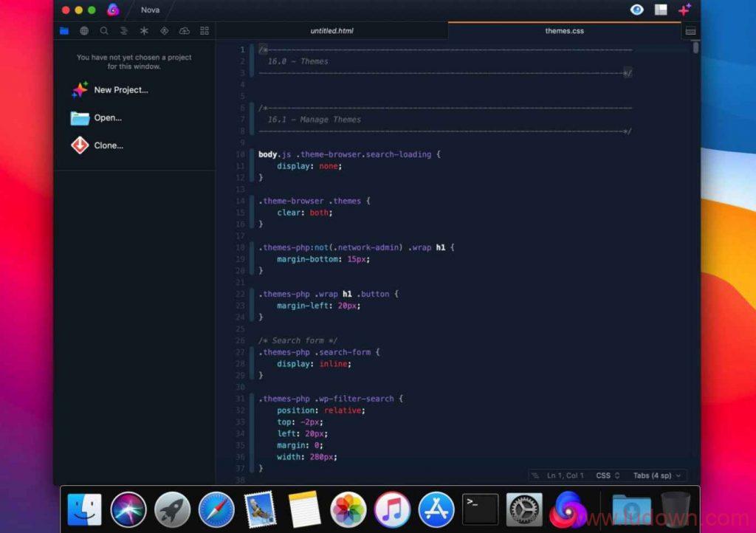Launch Terminal from the Dock

click(480, 509)
